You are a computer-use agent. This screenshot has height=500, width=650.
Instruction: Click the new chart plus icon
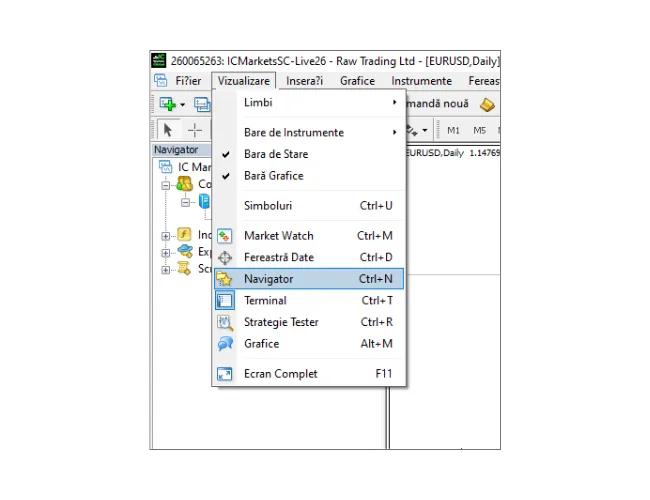pos(167,104)
